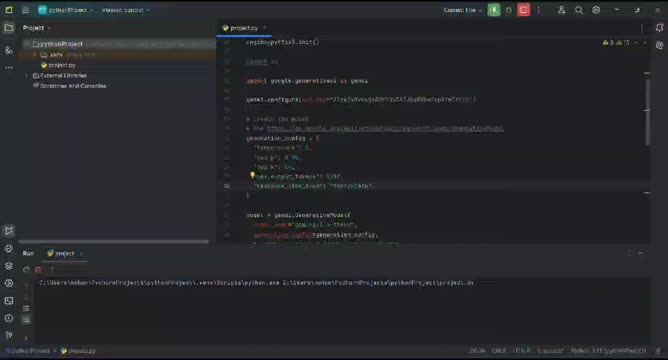The image size is (668, 360).
Task: Open the Services layers icon in the sidebar
Action: pyautogui.click(x=9, y=266)
